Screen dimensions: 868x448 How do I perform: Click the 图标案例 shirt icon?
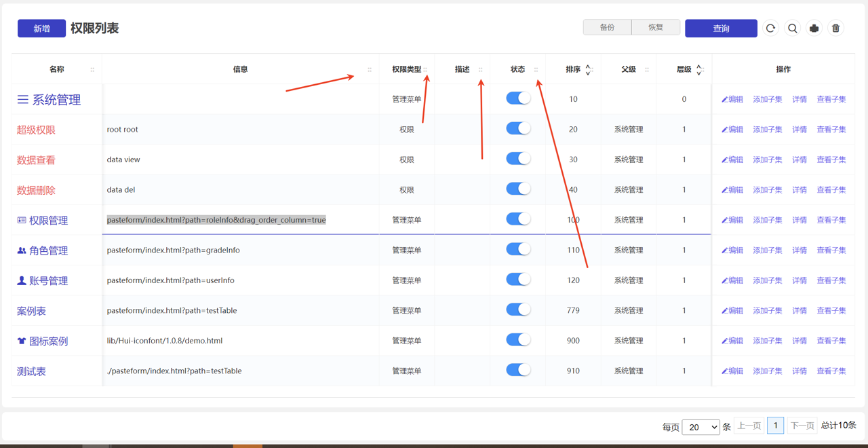click(x=22, y=341)
